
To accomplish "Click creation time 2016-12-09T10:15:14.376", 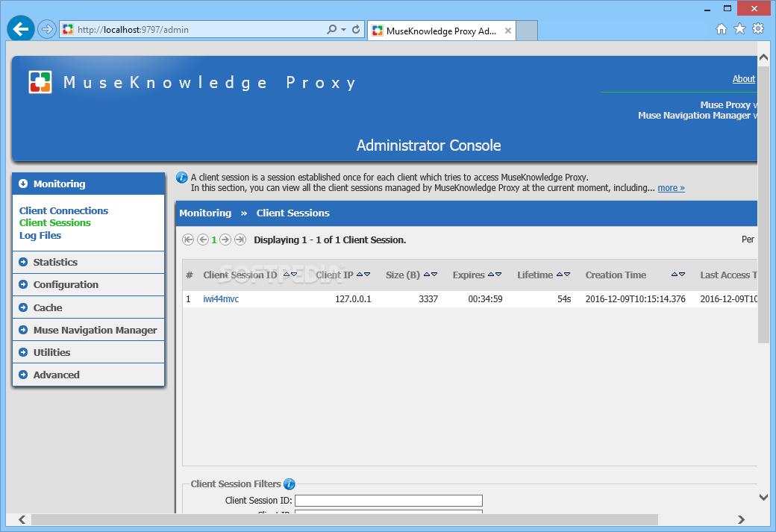I will (636, 299).
